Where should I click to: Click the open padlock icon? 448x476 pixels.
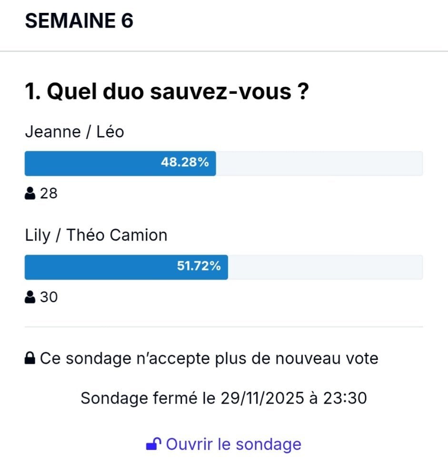[x=154, y=444]
